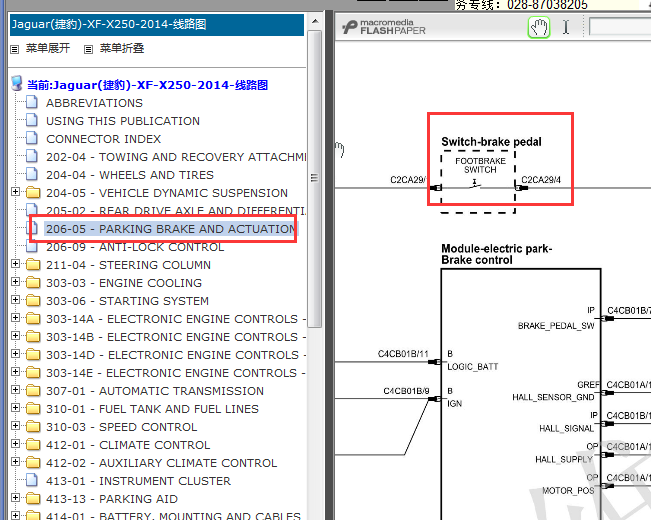This screenshot has width=651, height=520.
Task: Select the text selection cursor tool
Action: point(566,27)
